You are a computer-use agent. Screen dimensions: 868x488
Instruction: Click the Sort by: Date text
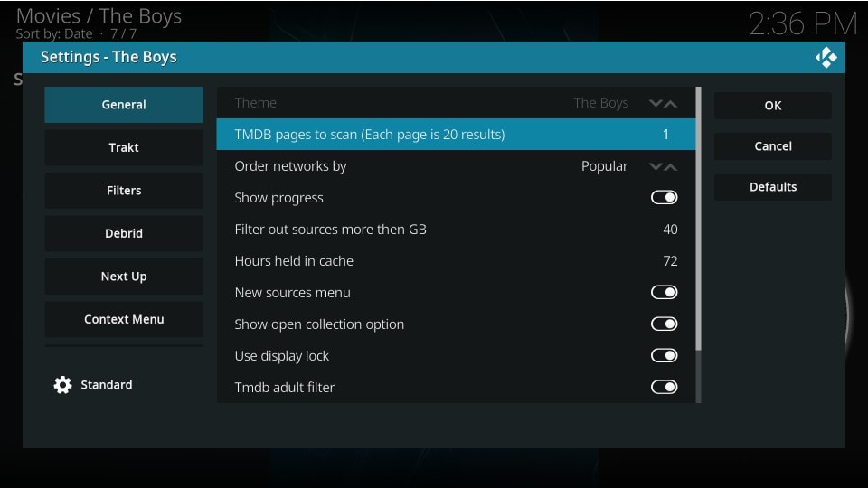click(x=54, y=33)
